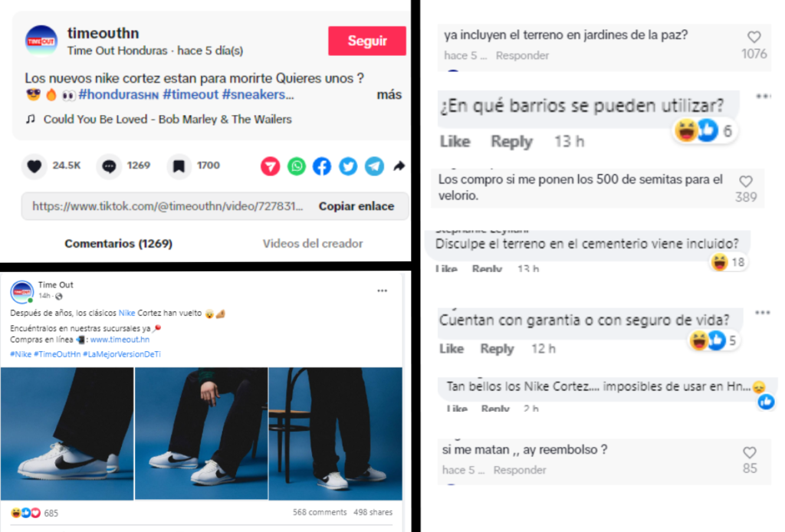Open the Time Out post options menu

[x=382, y=291]
